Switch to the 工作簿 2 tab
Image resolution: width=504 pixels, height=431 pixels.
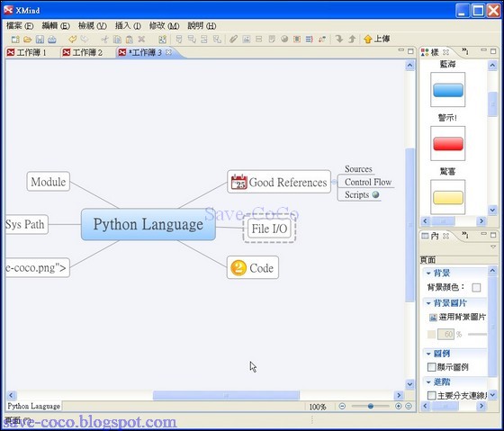point(83,52)
